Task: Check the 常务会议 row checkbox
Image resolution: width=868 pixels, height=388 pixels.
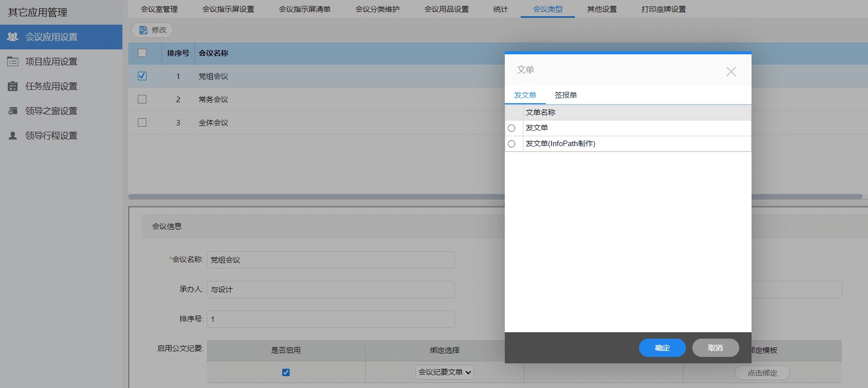Action: [142, 99]
